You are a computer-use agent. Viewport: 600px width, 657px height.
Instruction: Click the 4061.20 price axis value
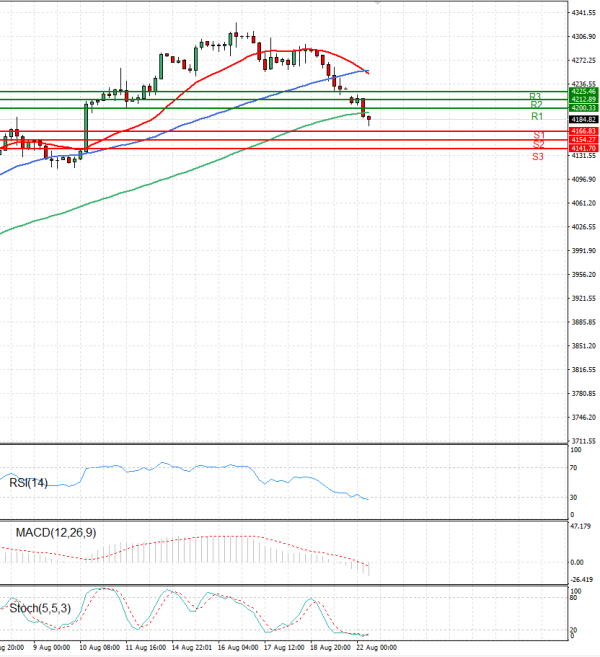(x=584, y=203)
